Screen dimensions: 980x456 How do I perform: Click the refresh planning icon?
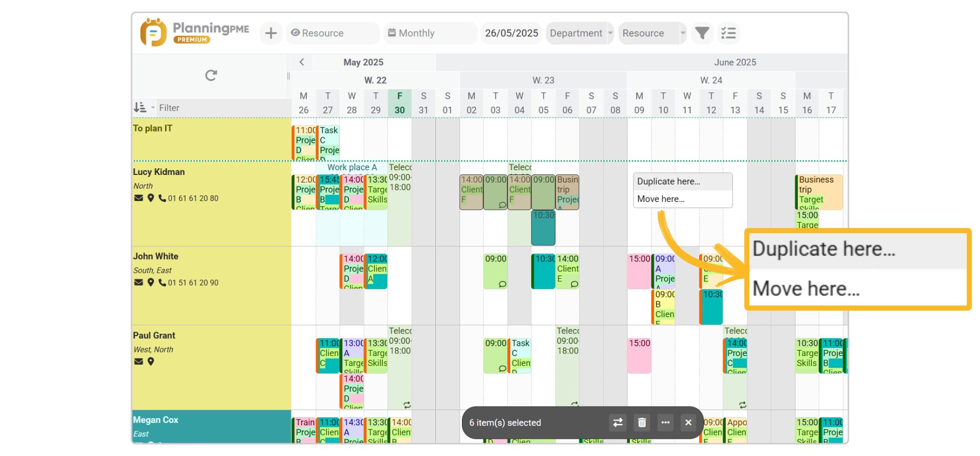(x=211, y=75)
